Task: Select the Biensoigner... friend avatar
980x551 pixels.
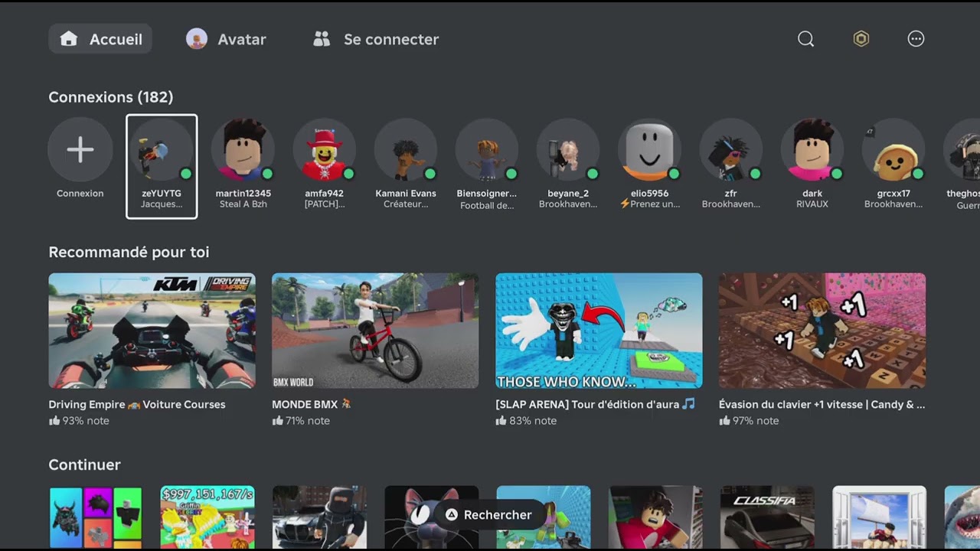Action: [x=487, y=150]
